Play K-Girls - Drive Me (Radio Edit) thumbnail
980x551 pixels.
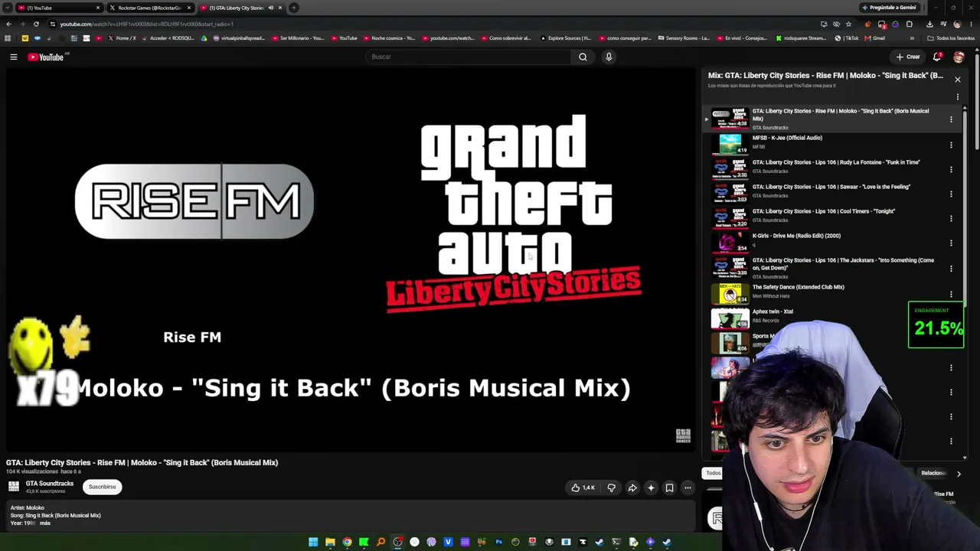(730, 242)
